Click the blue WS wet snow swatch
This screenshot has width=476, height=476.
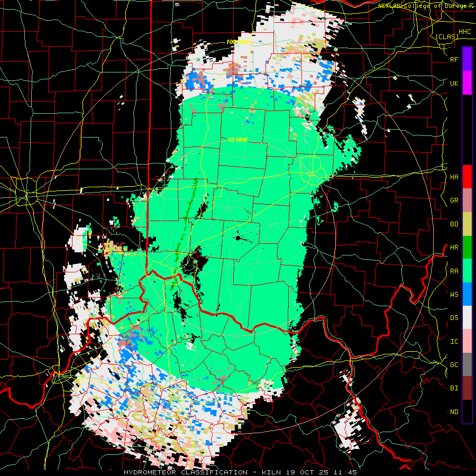point(467,294)
